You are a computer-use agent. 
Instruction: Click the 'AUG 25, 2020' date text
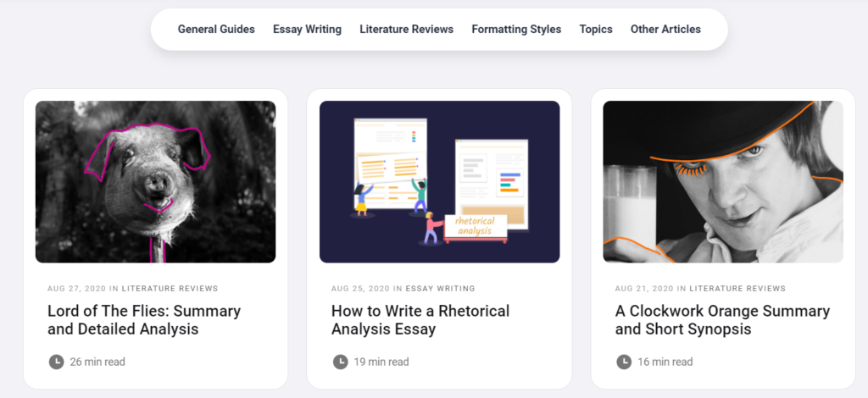pos(360,289)
